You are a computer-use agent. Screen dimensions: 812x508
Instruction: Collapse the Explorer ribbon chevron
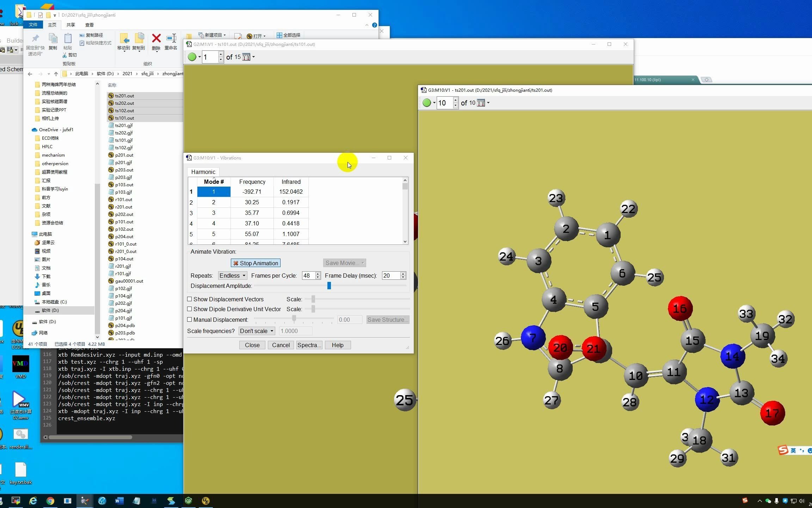click(367, 25)
